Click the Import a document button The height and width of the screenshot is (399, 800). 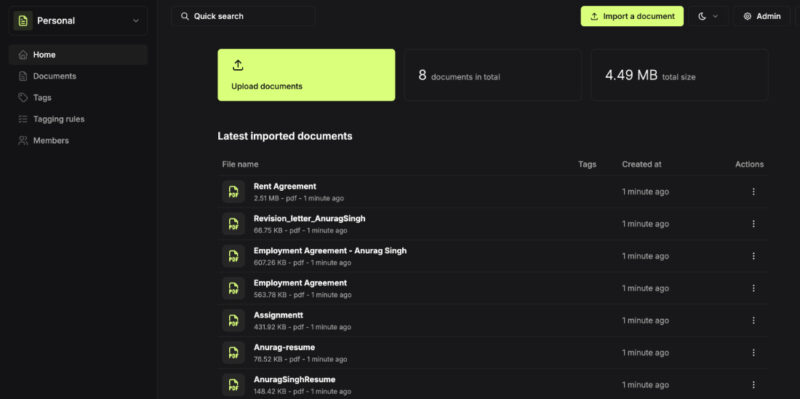pos(632,16)
